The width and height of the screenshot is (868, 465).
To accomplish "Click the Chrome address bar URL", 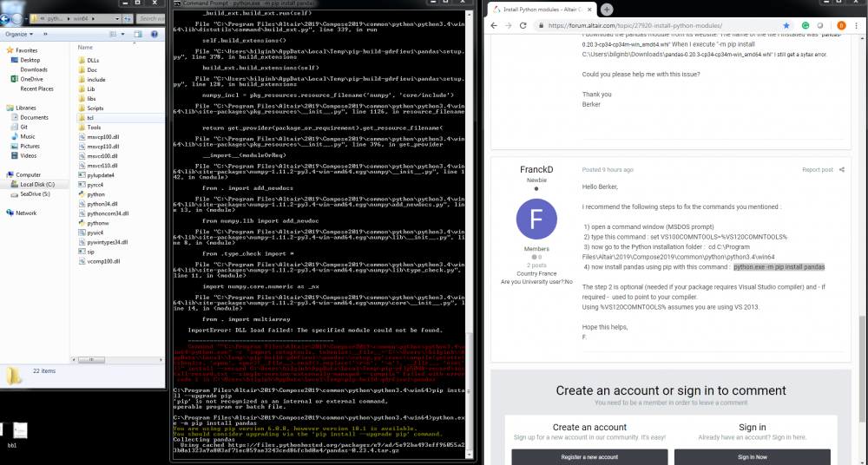I will coord(635,25).
